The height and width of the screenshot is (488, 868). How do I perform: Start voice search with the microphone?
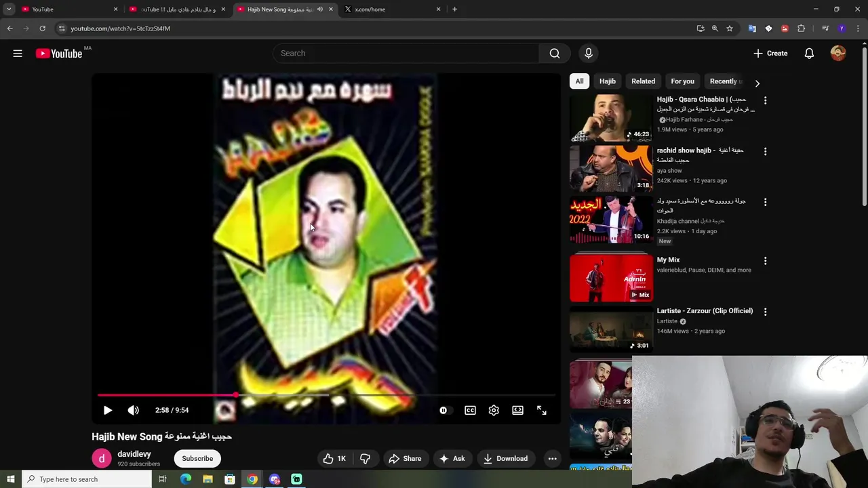[589, 54]
